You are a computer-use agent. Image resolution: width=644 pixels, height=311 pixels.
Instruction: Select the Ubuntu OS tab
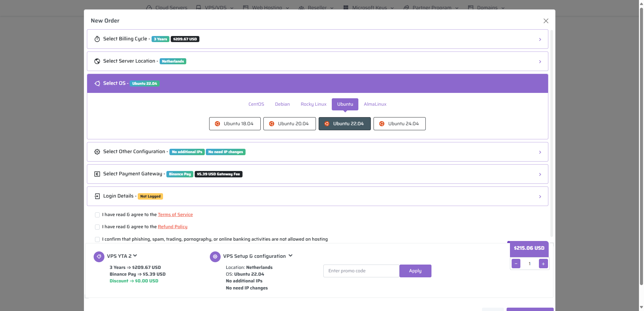[x=345, y=104]
